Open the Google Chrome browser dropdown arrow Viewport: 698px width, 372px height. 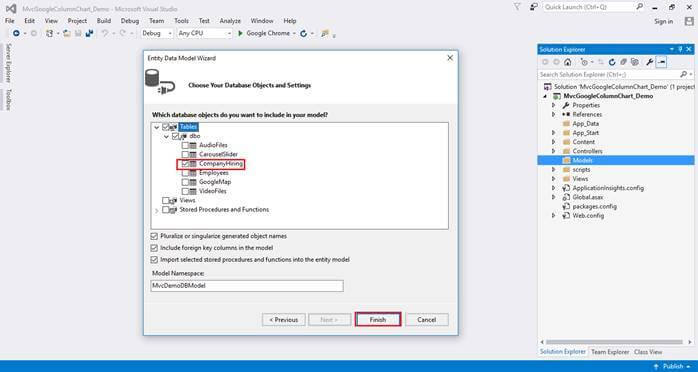[x=295, y=34]
